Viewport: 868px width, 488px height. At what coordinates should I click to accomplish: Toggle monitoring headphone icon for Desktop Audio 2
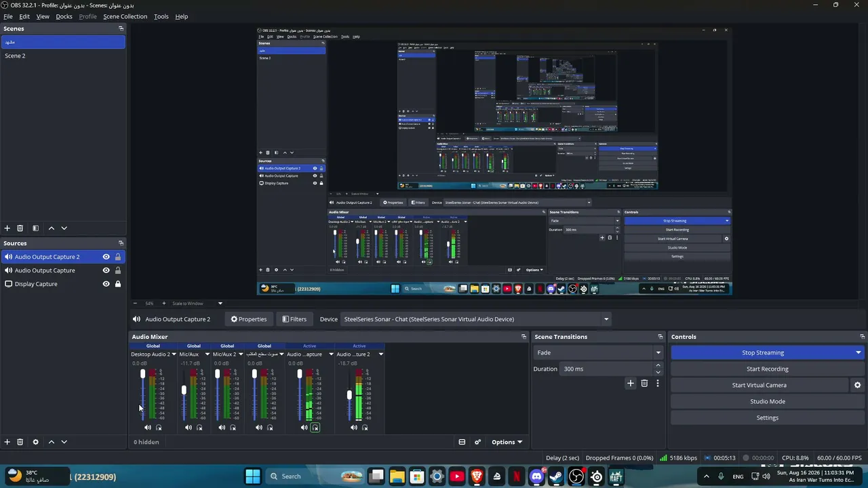point(159,428)
